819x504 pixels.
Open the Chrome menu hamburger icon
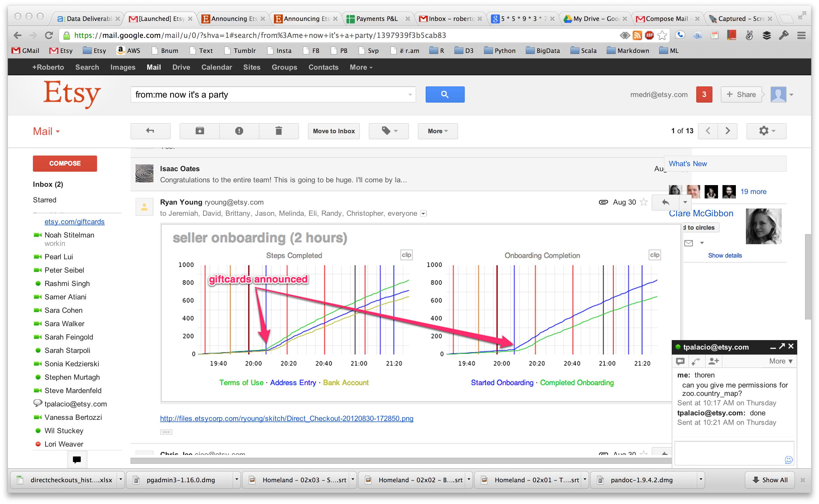pos(801,35)
